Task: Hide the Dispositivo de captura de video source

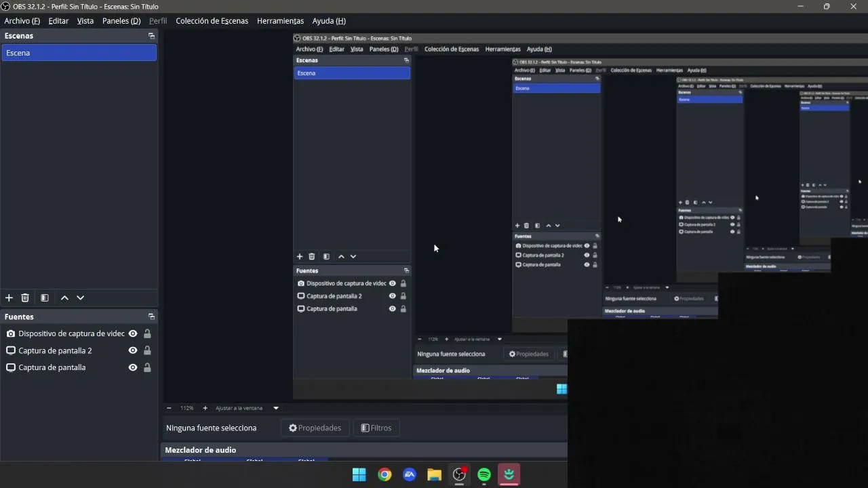Action: (x=133, y=333)
